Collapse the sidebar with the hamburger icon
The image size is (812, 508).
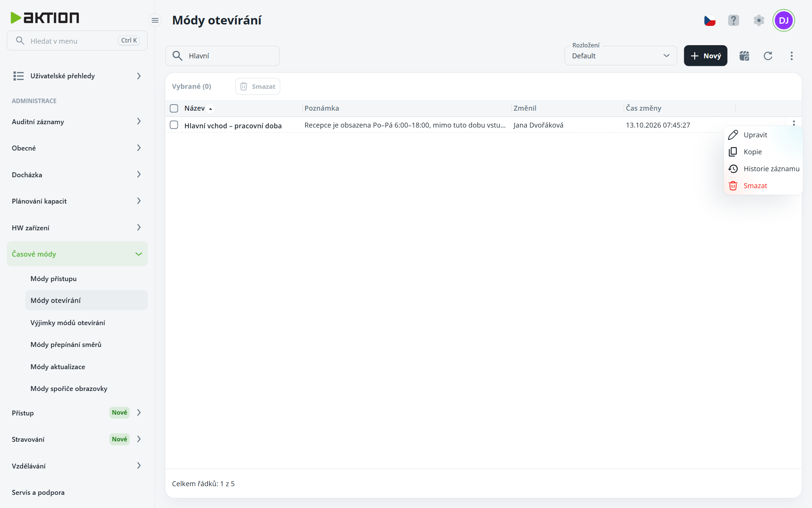pyautogui.click(x=155, y=20)
